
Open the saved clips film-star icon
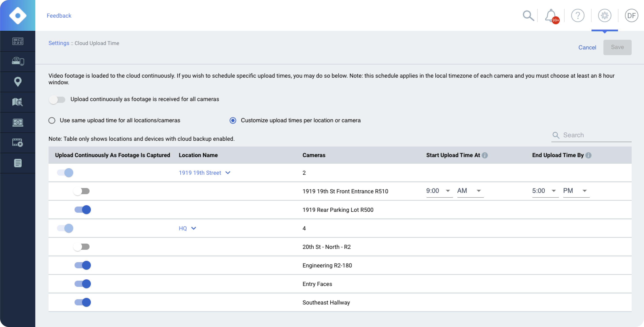pyautogui.click(x=18, y=143)
